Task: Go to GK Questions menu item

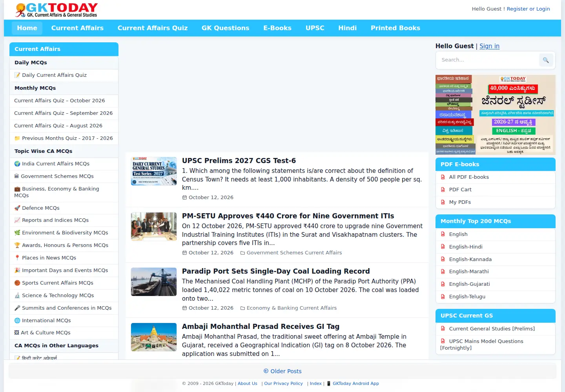Action: click(x=226, y=28)
